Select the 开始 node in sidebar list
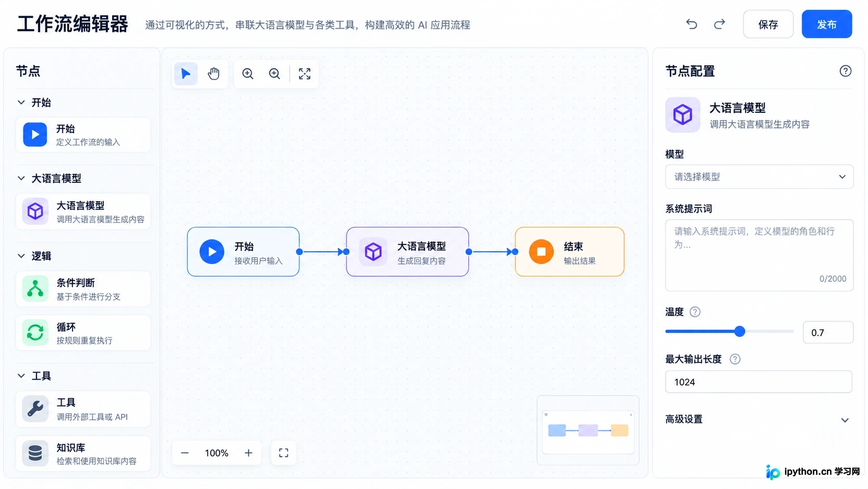This screenshot has width=868, height=489. (83, 135)
